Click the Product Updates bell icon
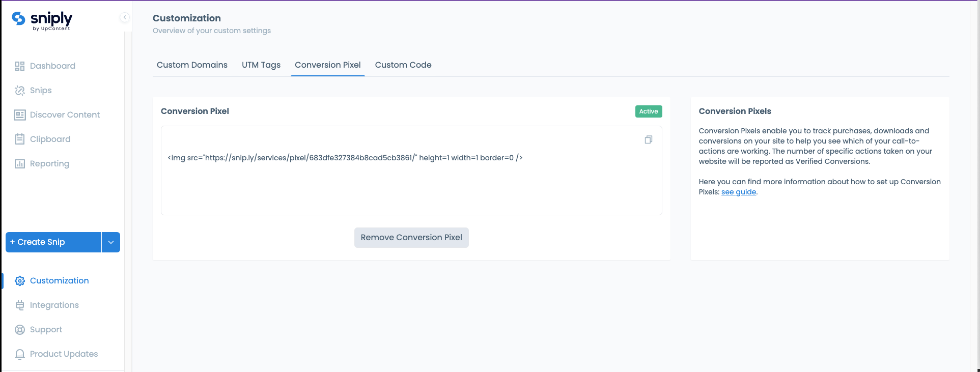Image resolution: width=980 pixels, height=372 pixels. click(20, 354)
